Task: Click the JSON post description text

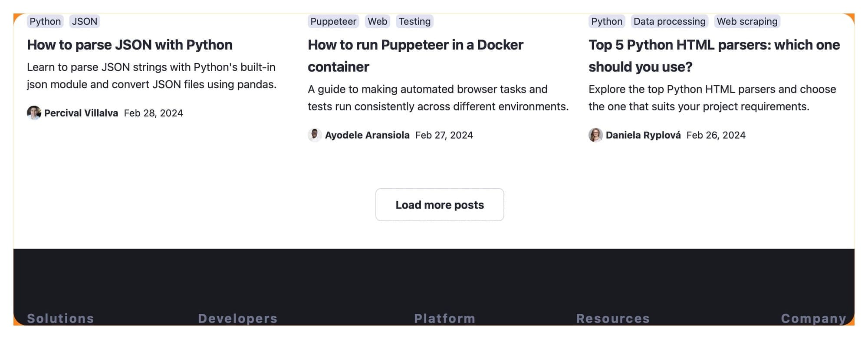Action: click(151, 76)
